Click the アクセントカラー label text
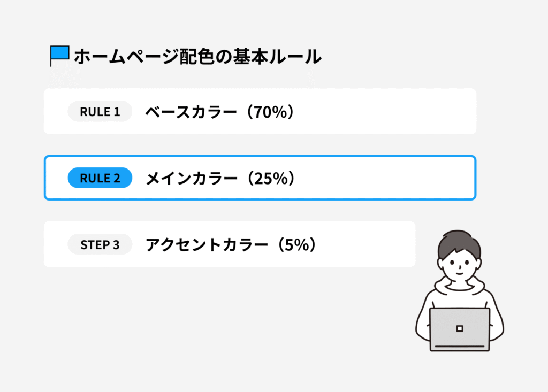548x392 pixels. 206,245
